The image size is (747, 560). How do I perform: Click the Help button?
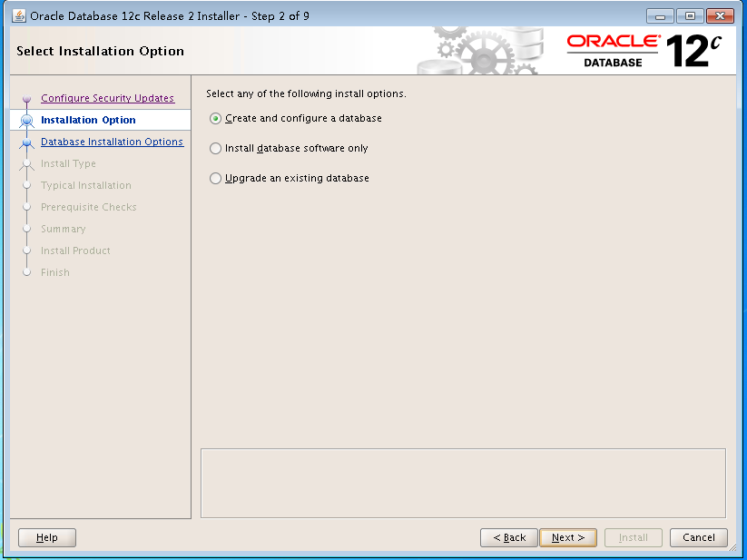pos(46,537)
